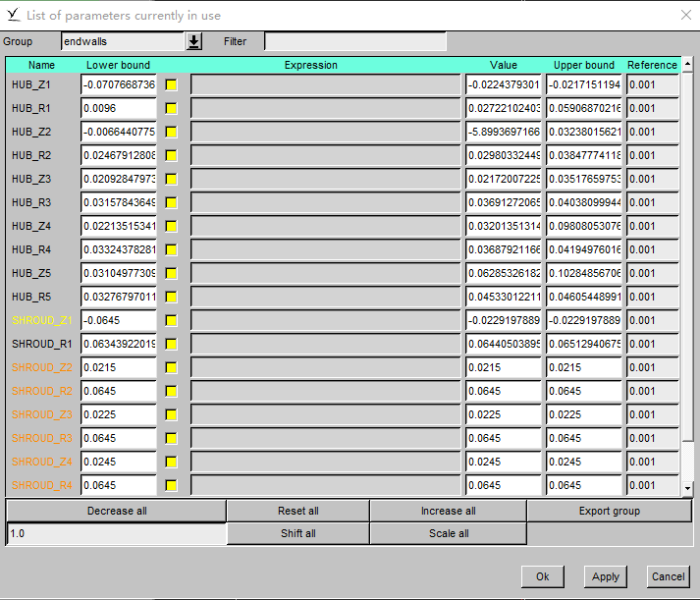Click the Apply button
Screen dimensions: 700x600
[606, 576]
